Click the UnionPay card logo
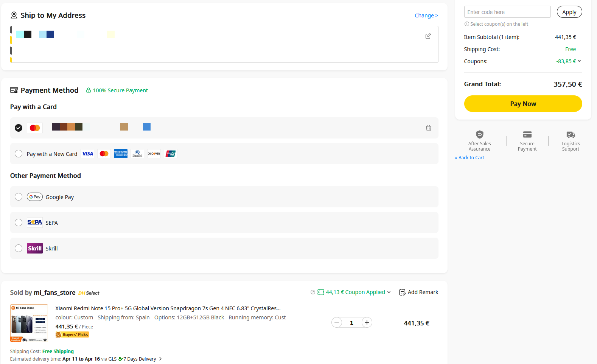This screenshot has height=364, width=597. pos(171,154)
